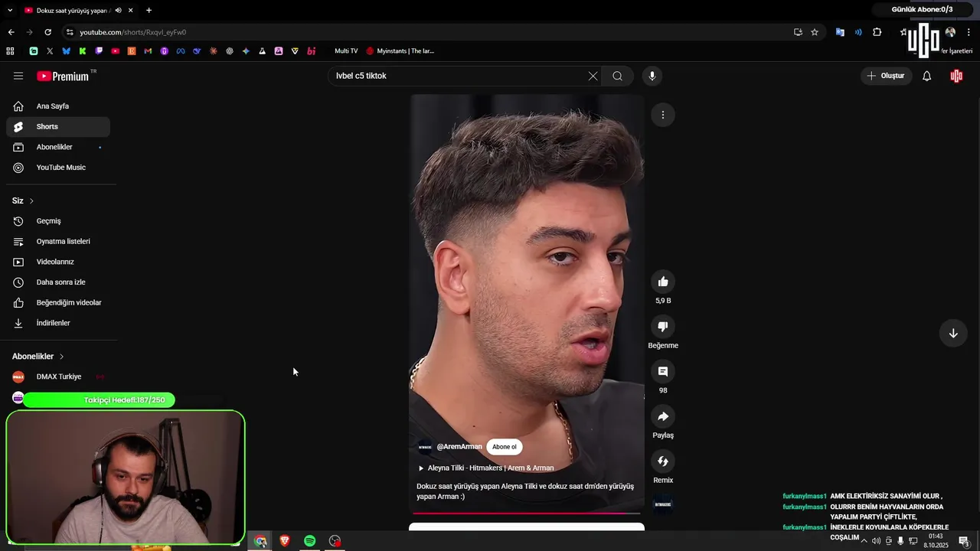
Task: Share the short via Paylaş icon
Action: click(x=663, y=416)
